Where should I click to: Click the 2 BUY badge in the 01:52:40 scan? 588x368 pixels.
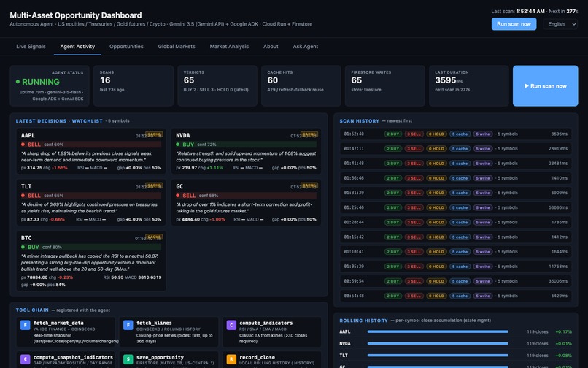[392, 134]
